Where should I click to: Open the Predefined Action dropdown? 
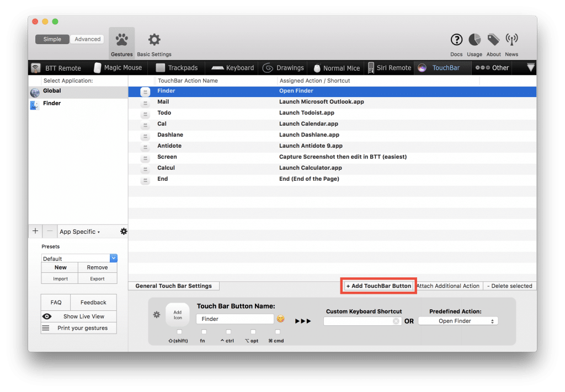(x=459, y=321)
